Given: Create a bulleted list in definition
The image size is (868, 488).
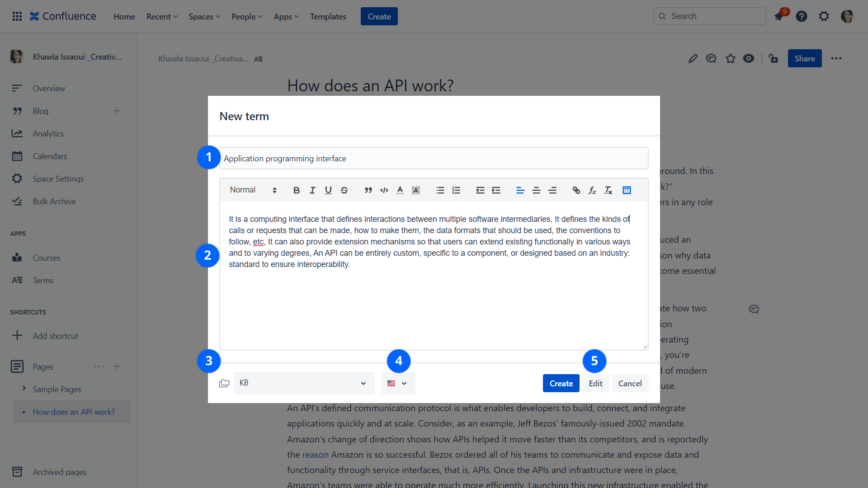Looking at the screenshot, I should pyautogui.click(x=440, y=190).
